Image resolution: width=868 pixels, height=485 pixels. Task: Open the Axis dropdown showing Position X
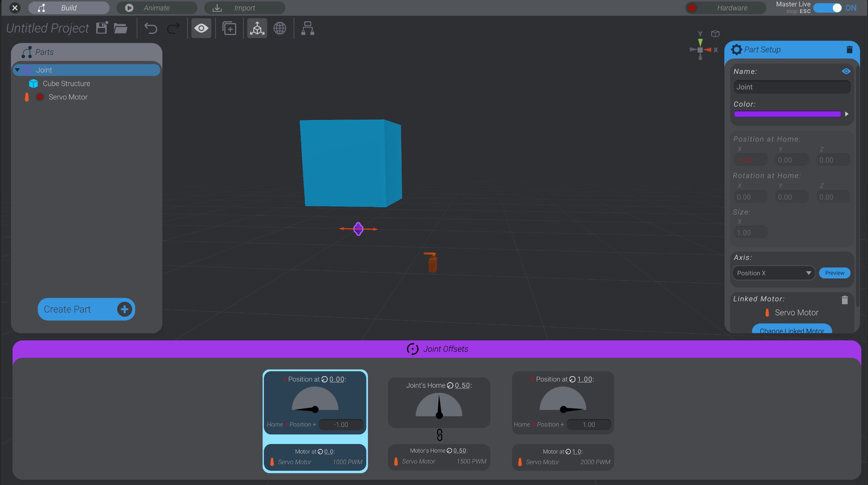pyautogui.click(x=773, y=273)
